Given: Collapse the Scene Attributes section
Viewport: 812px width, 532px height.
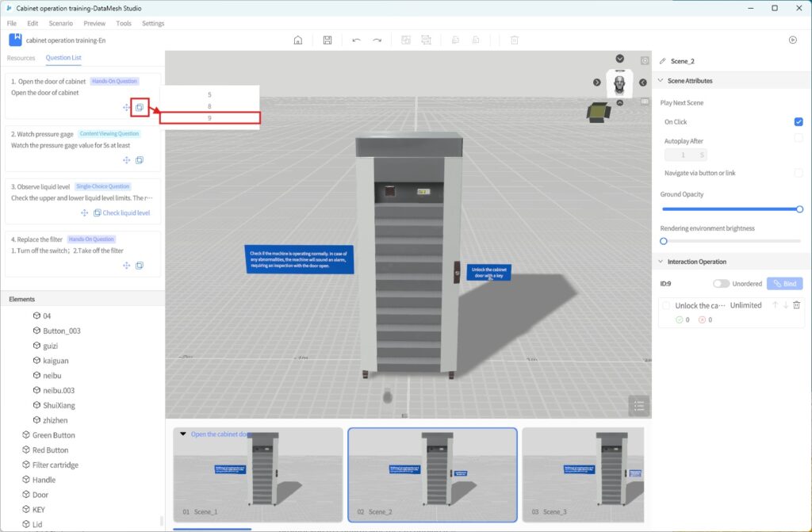Looking at the screenshot, I should [661, 81].
